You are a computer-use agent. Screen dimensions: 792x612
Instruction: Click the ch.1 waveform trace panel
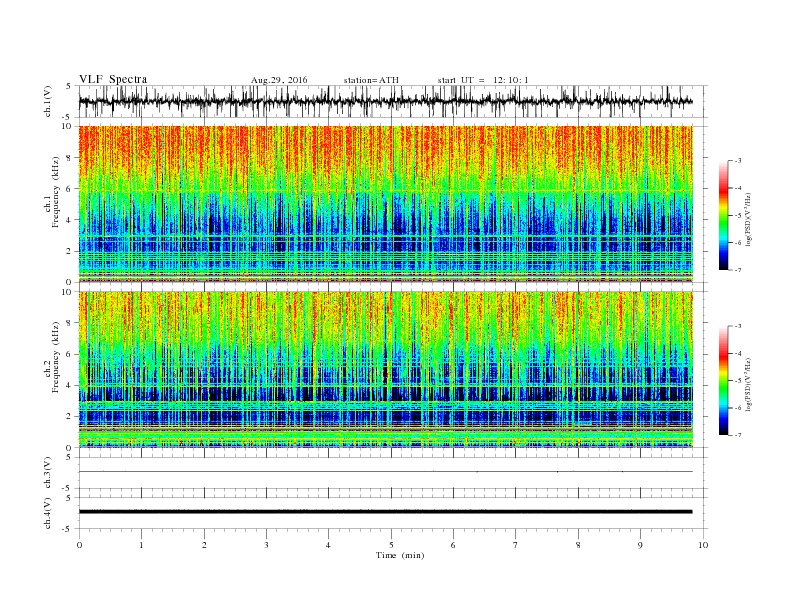click(x=393, y=101)
